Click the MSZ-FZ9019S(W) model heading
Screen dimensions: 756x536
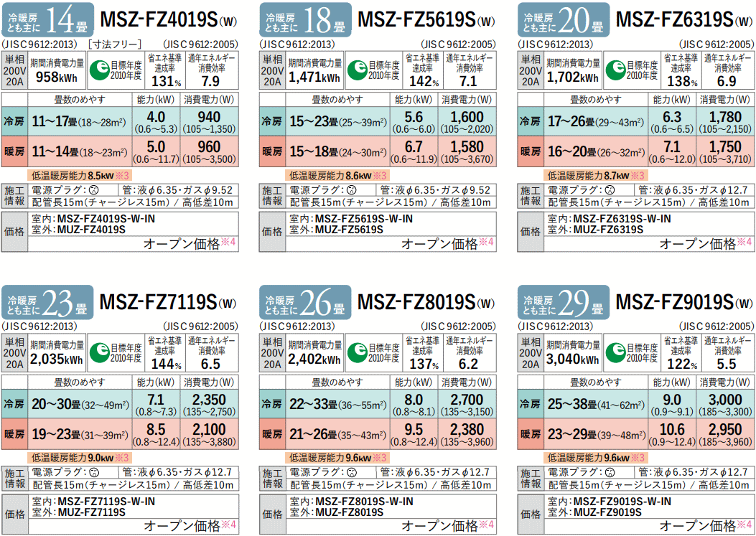pos(684,303)
